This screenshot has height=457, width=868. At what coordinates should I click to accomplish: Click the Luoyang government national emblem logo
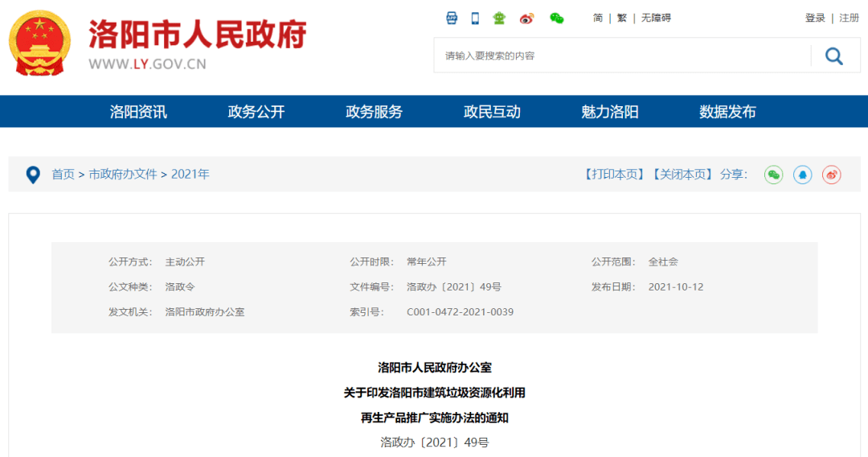[39, 44]
